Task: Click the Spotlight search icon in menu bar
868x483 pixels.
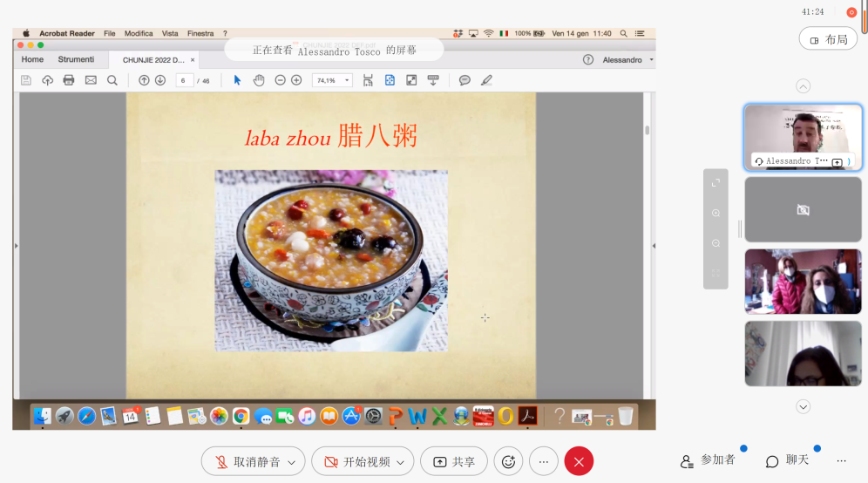Action: click(624, 33)
